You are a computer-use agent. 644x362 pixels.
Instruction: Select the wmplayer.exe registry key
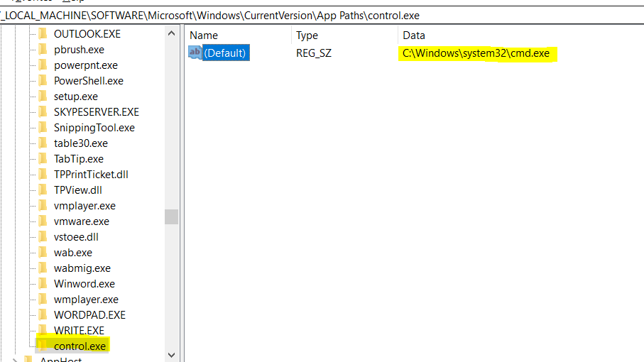click(x=86, y=300)
